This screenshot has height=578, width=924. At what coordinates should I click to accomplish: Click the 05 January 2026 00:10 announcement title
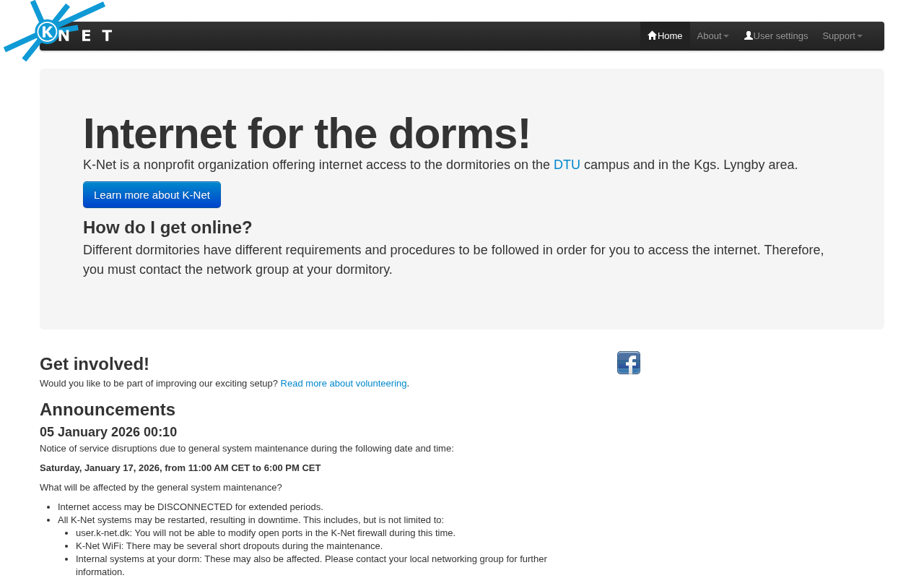(108, 432)
